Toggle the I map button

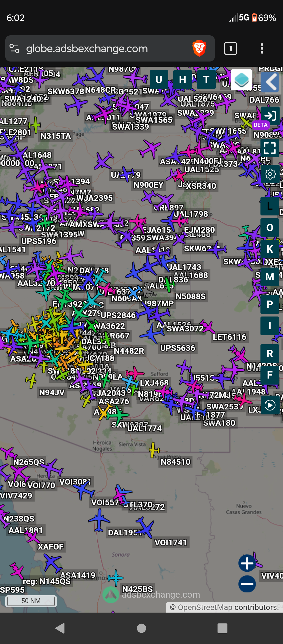[x=270, y=326]
